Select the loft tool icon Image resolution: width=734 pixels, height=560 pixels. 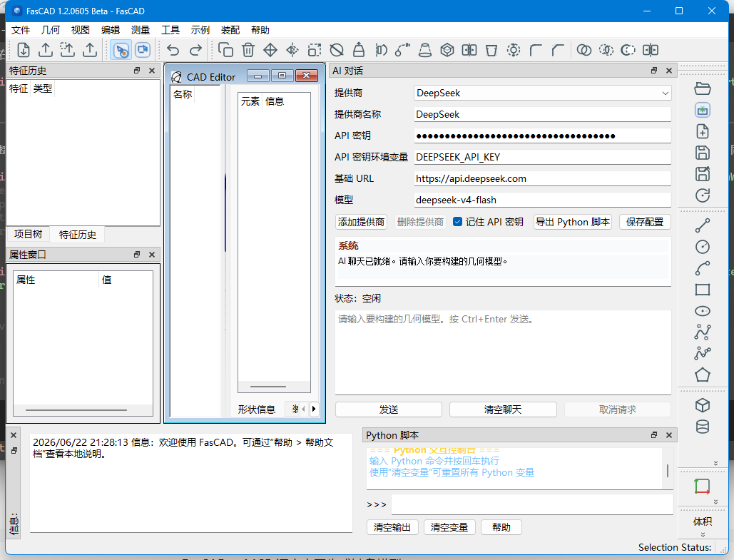pyautogui.click(x=424, y=50)
